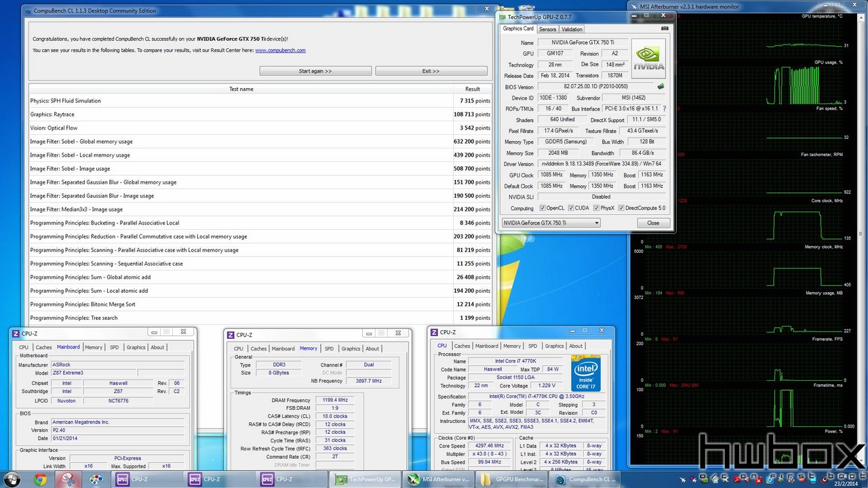
Task: Open the www.compubench.com link
Action: [280, 50]
